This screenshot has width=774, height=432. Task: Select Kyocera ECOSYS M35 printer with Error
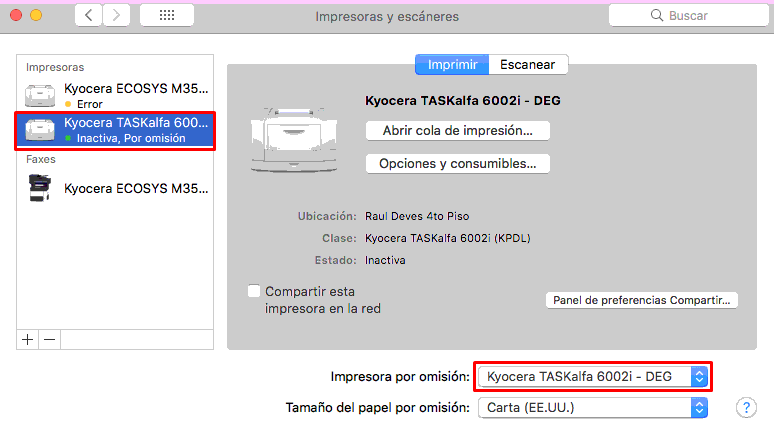click(x=116, y=95)
